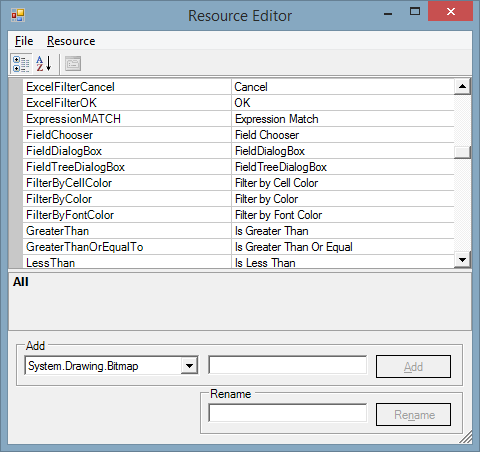
Task: Select the FieldDialogBox property name
Action: coord(64,151)
